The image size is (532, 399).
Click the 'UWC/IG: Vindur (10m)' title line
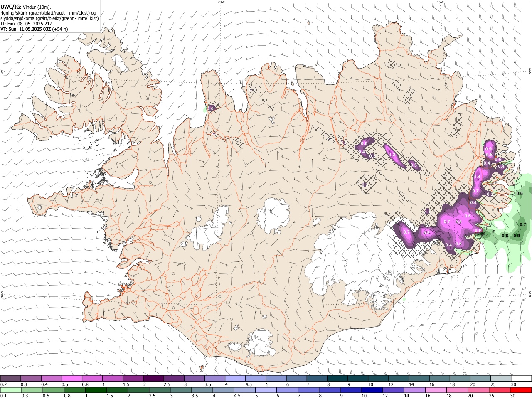[x=26, y=7]
